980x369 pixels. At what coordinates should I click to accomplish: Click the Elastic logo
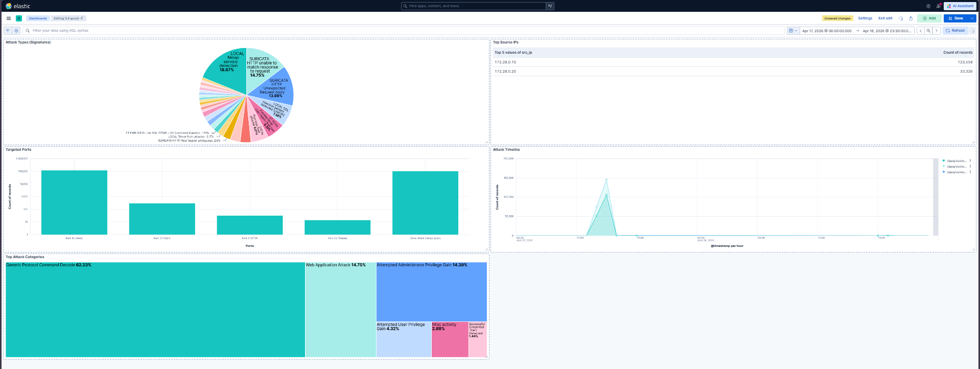18,6
